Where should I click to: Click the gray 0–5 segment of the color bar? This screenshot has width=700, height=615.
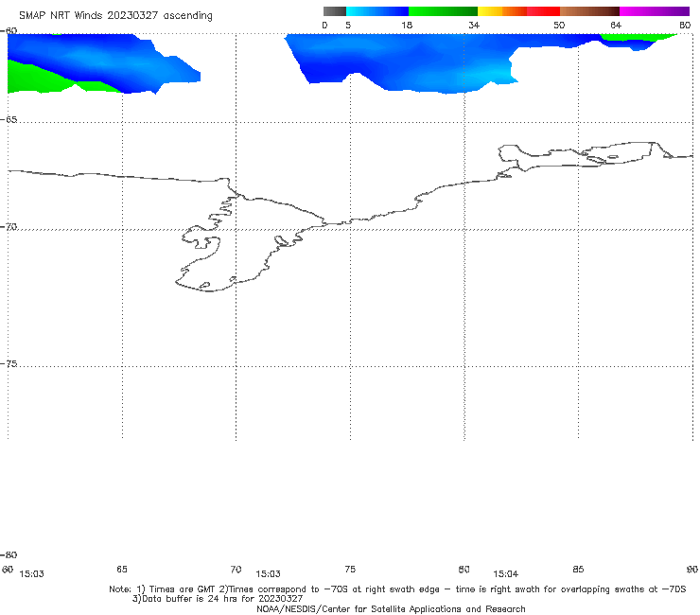point(334,11)
